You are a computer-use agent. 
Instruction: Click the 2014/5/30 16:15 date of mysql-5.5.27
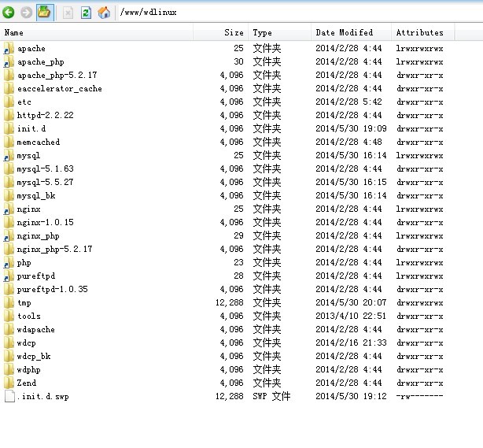click(x=351, y=182)
